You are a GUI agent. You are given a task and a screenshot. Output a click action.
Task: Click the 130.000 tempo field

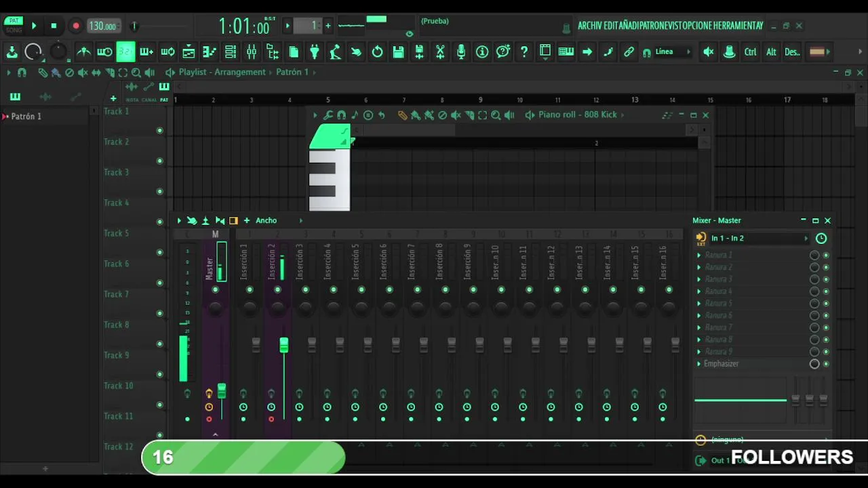[102, 26]
